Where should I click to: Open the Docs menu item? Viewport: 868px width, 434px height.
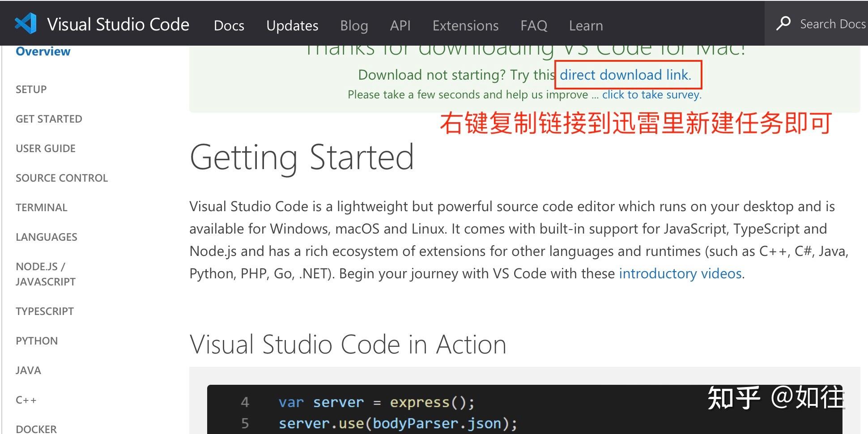(x=229, y=26)
